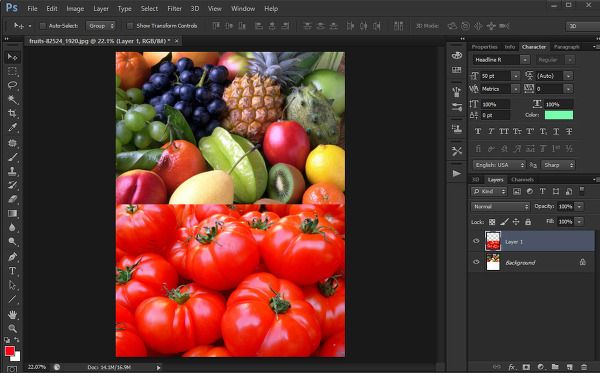Enable the Auto-Select checkbox
This screenshot has height=373, width=600.
(42, 26)
